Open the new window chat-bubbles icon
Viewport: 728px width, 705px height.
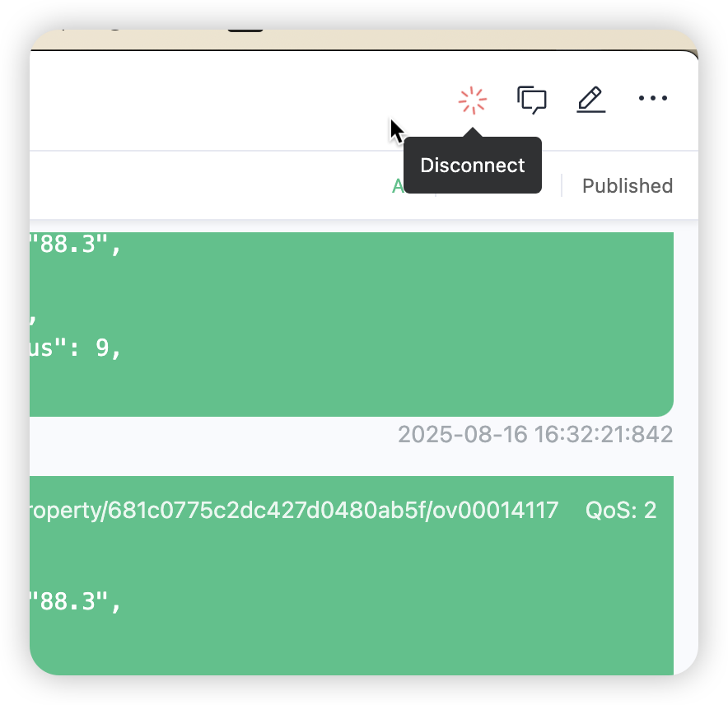(x=532, y=100)
